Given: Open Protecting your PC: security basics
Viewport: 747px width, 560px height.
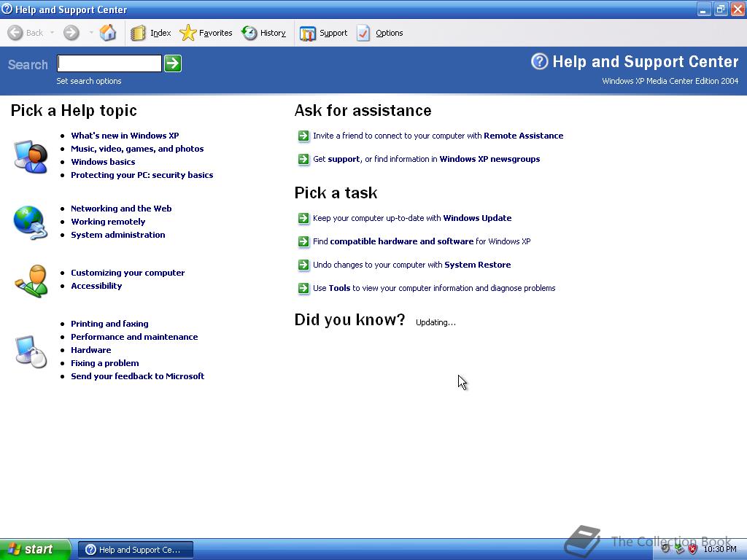Looking at the screenshot, I should 142,175.
